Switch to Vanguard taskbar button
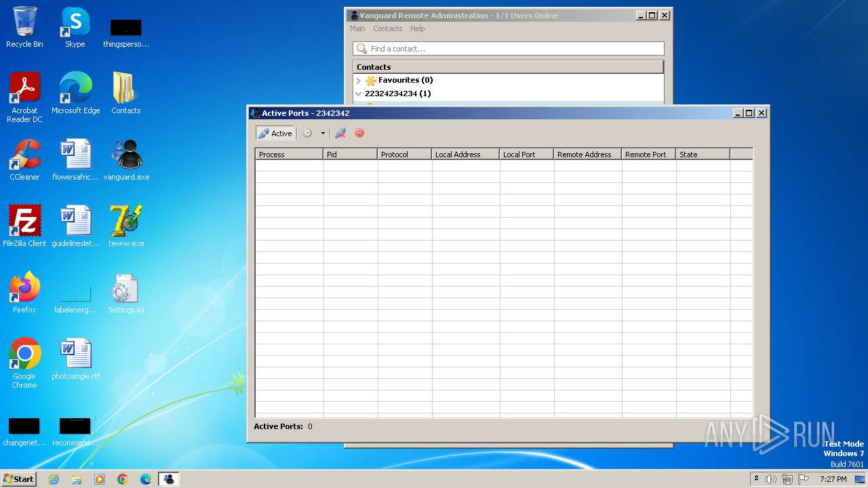 (x=169, y=479)
